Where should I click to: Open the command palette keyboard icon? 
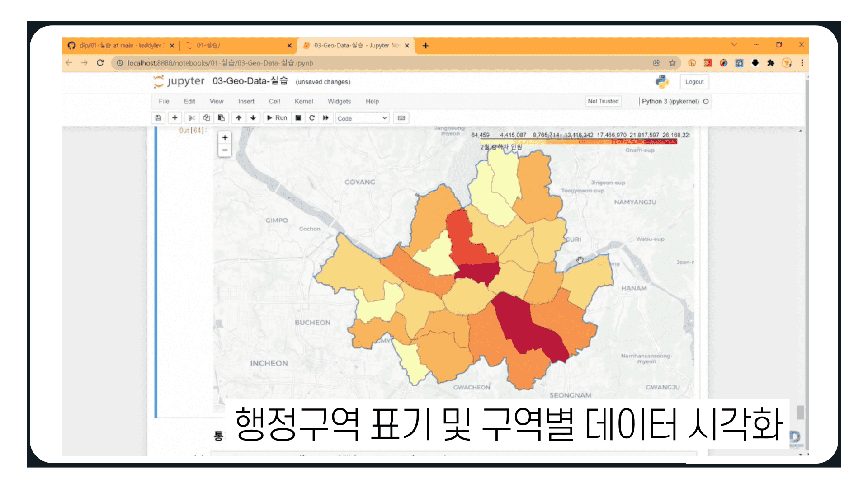pos(401,118)
